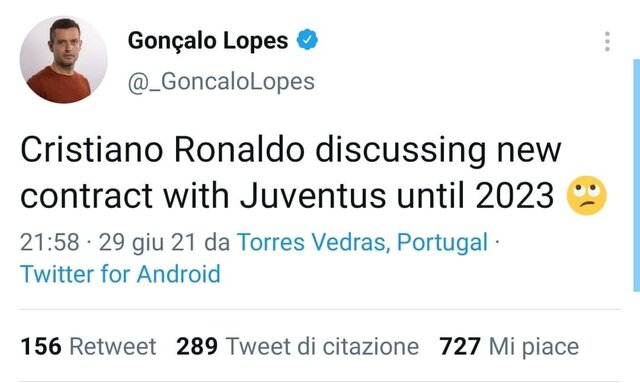
Task: Open the Torres Vedras, Portugal location
Action: (362, 242)
